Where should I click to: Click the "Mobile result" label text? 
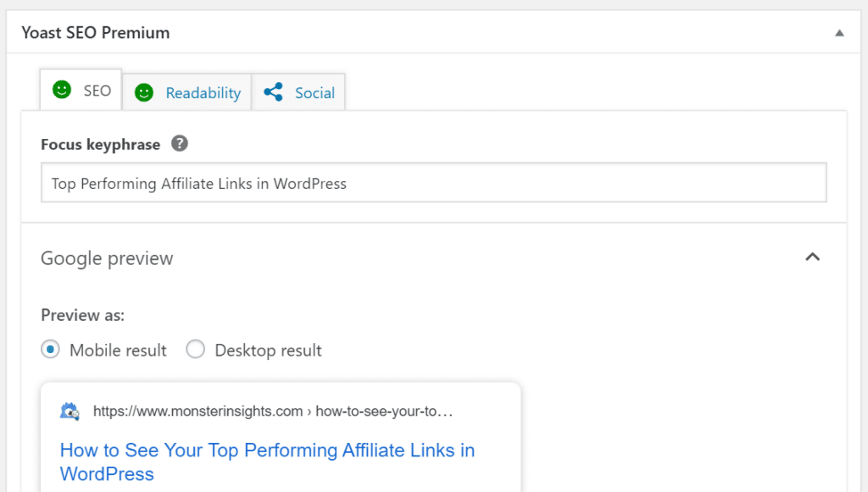tap(118, 351)
